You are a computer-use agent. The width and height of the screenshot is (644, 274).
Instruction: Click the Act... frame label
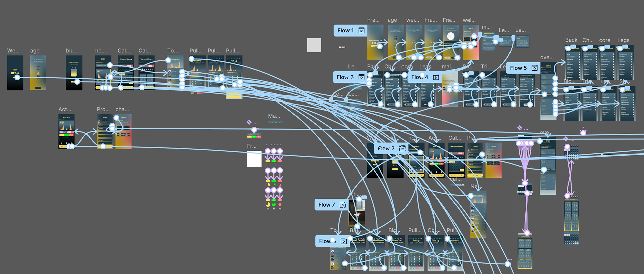click(65, 109)
